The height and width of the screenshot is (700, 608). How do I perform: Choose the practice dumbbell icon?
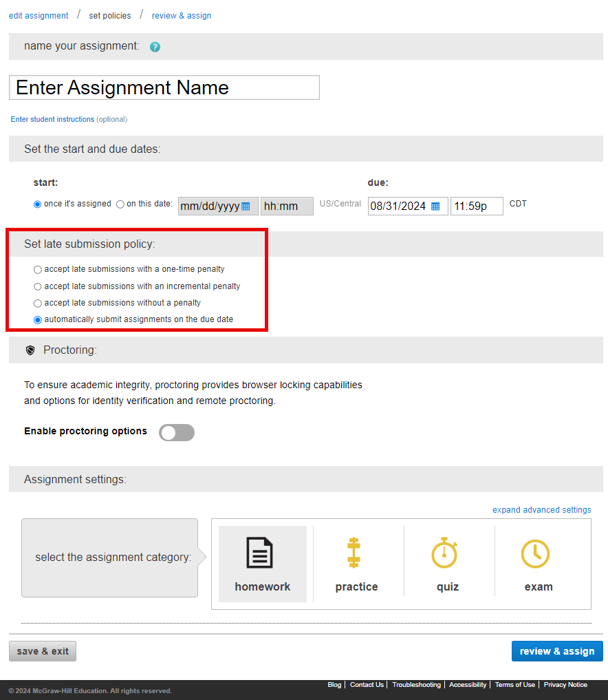click(354, 553)
